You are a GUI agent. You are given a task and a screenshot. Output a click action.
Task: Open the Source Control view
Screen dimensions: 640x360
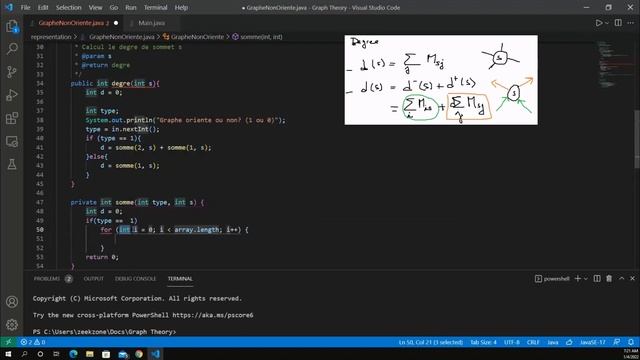coord(12,72)
